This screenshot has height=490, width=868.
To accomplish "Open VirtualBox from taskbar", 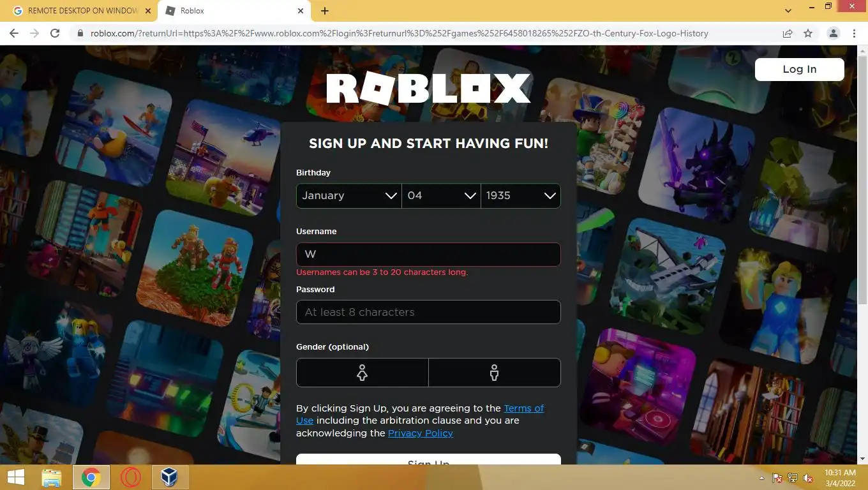I will [169, 477].
